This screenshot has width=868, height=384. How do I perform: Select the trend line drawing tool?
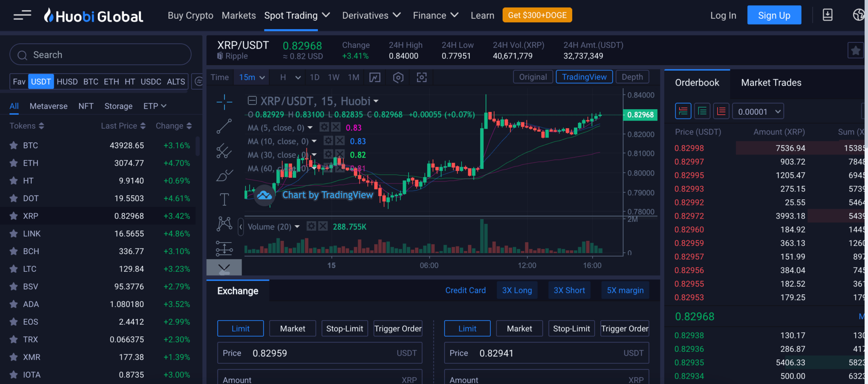224,126
